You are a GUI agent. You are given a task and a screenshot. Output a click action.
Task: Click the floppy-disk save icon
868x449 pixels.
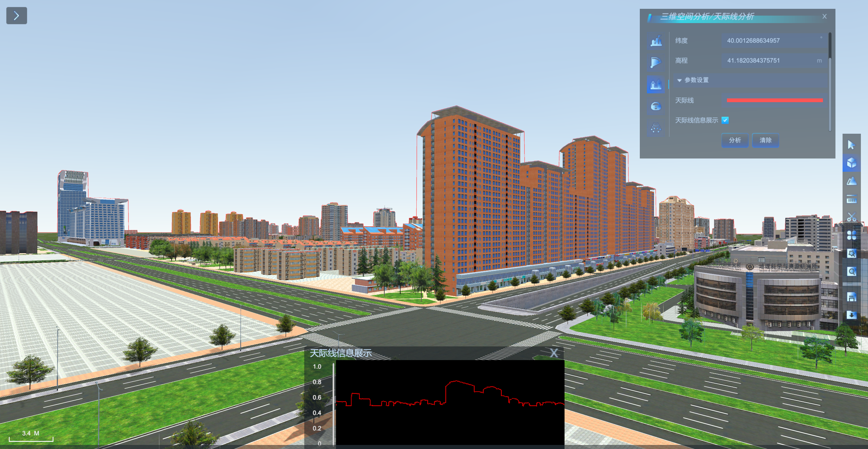(x=851, y=297)
